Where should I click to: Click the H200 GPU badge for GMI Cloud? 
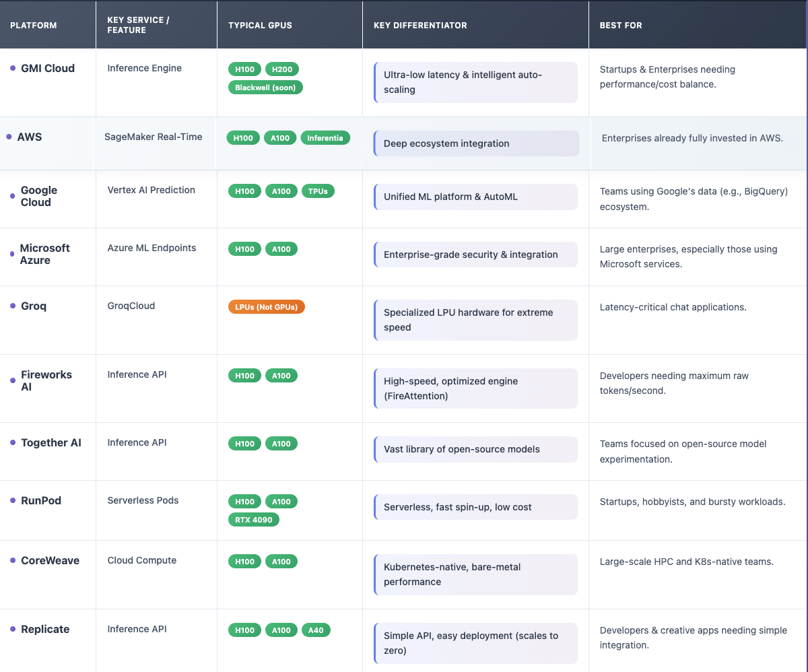tap(281, 69)
